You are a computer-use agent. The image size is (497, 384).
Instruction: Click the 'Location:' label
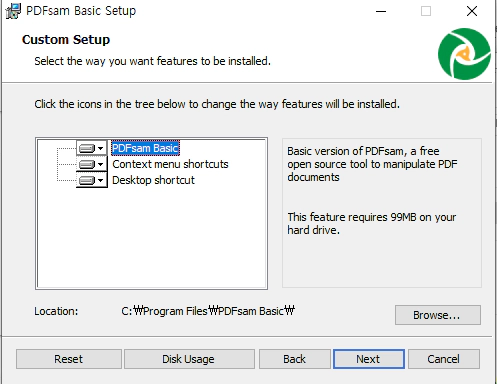click(56, 311)
